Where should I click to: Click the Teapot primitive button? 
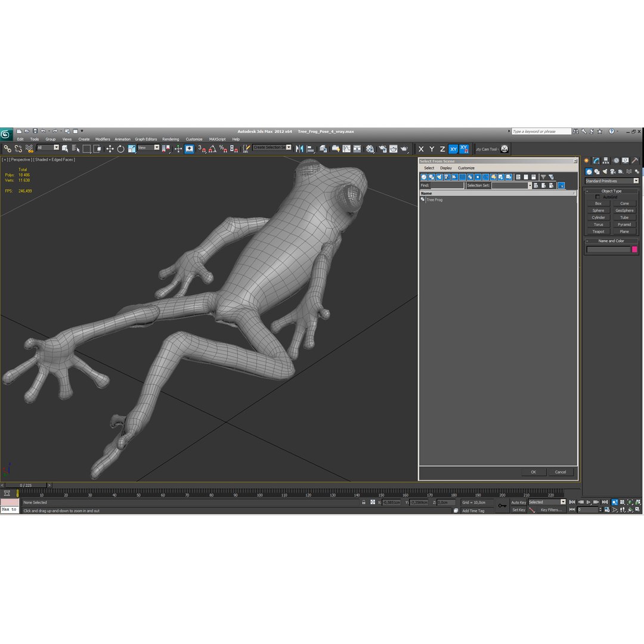(x=598, y=231)
